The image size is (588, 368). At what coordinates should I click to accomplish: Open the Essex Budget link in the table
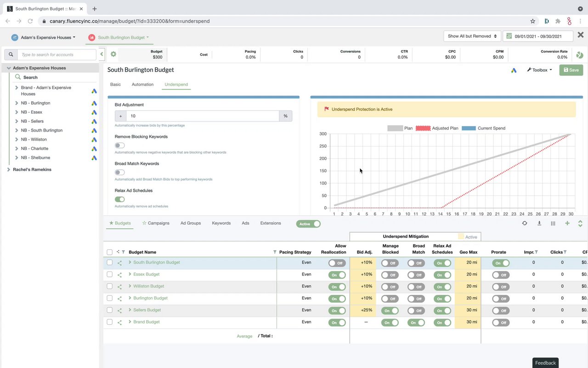tap(147, 275)
